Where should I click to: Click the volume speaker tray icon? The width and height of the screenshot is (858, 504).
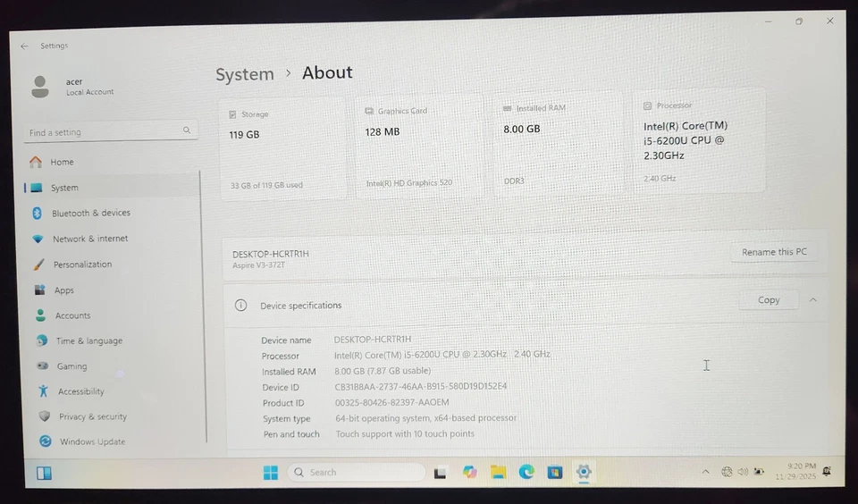tap(743, 471)
